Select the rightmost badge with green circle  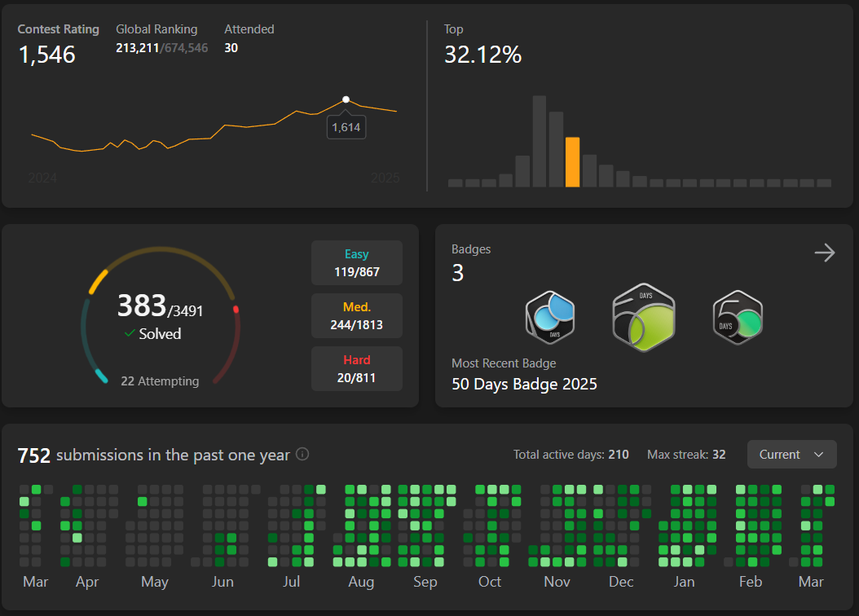[738, 317]
